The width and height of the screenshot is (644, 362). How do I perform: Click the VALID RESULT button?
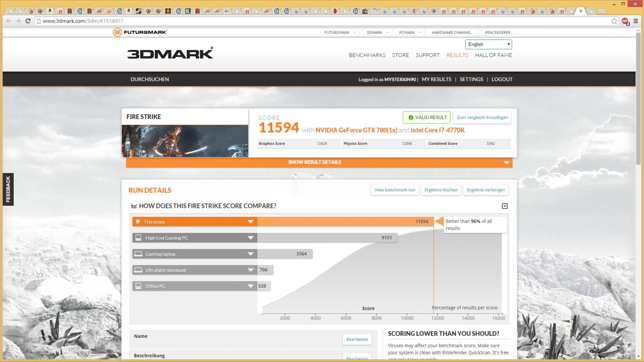click(x=426, y=118)
